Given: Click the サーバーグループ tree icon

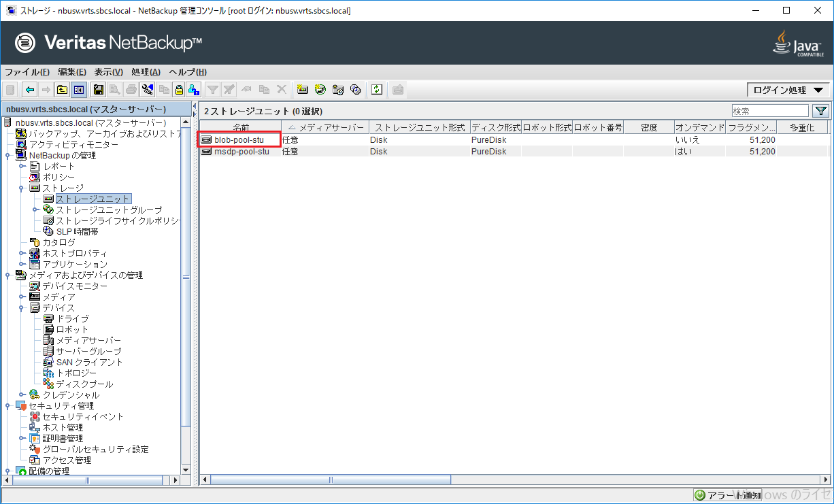Looking at the screenshot, I should tap(48, 352).
